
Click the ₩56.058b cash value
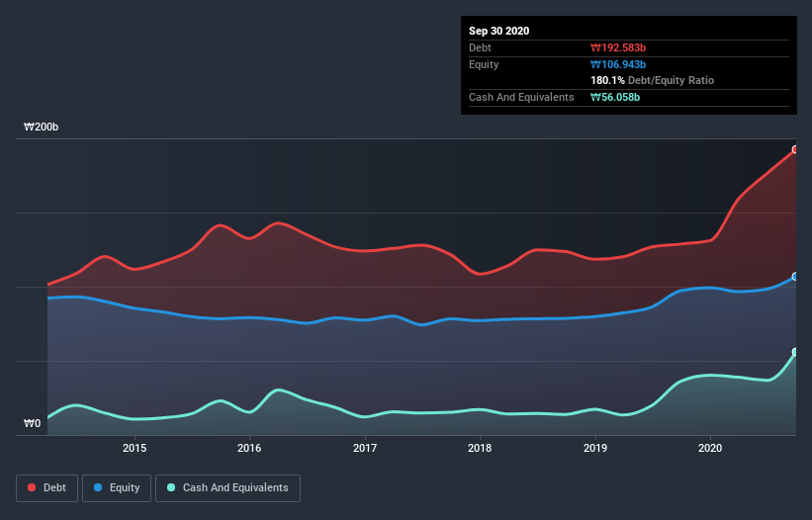click(615, 97)
